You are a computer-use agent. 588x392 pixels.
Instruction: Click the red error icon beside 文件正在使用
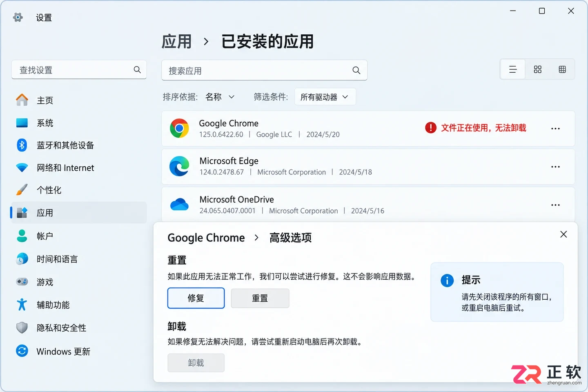pos(431,128)
